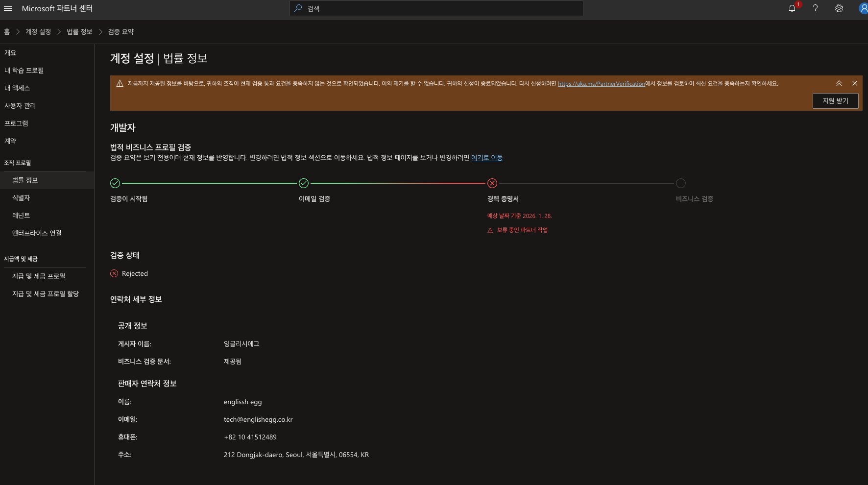The width and height of the screenshot is (868, 485).
Task: Click the 지원 받기 button
Action: pos(836,101)
